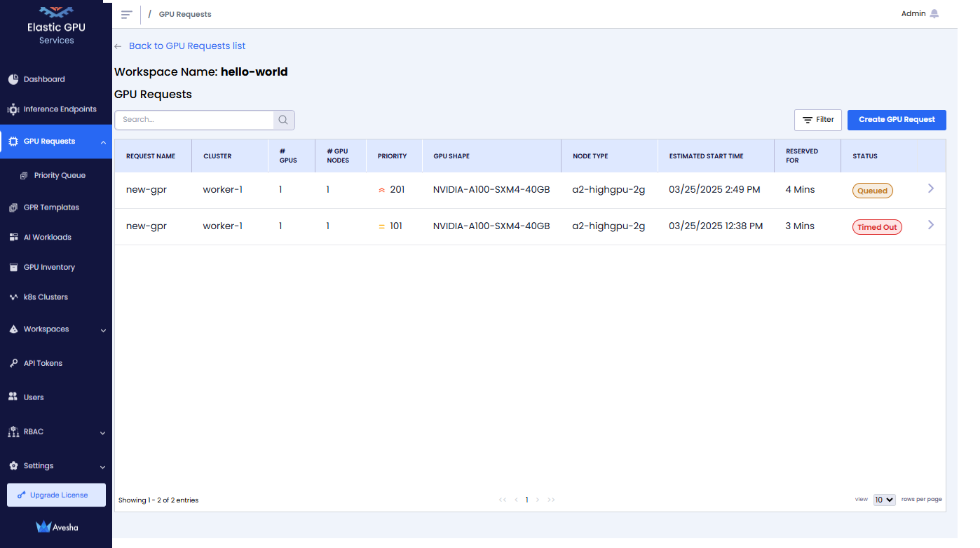Viewport: 980px width, 548px height.
Task: Open k8s Clusters section
Action: tap(46, 297)
